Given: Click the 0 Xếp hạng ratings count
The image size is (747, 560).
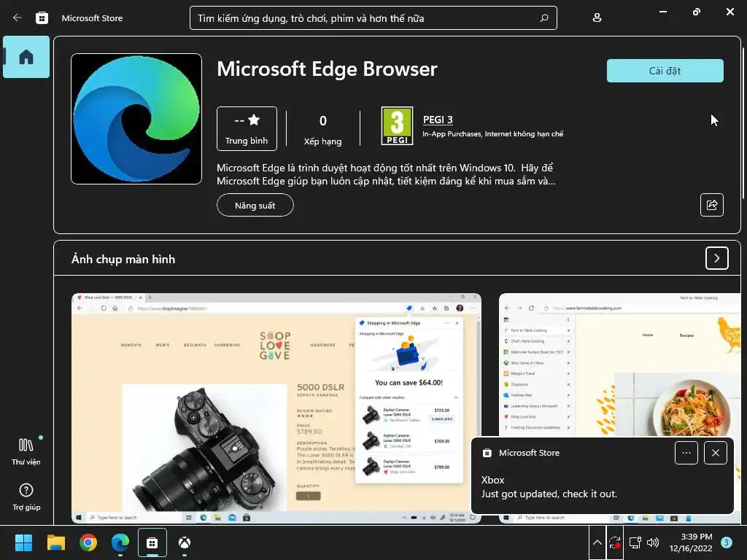Looking at the screenshot, I should (x=322, y=130).
